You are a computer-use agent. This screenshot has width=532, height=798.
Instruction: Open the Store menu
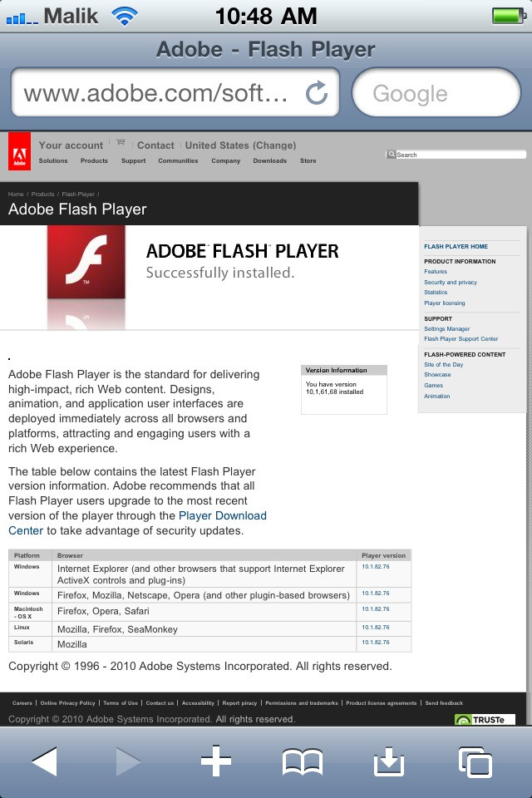coord(308,160)
